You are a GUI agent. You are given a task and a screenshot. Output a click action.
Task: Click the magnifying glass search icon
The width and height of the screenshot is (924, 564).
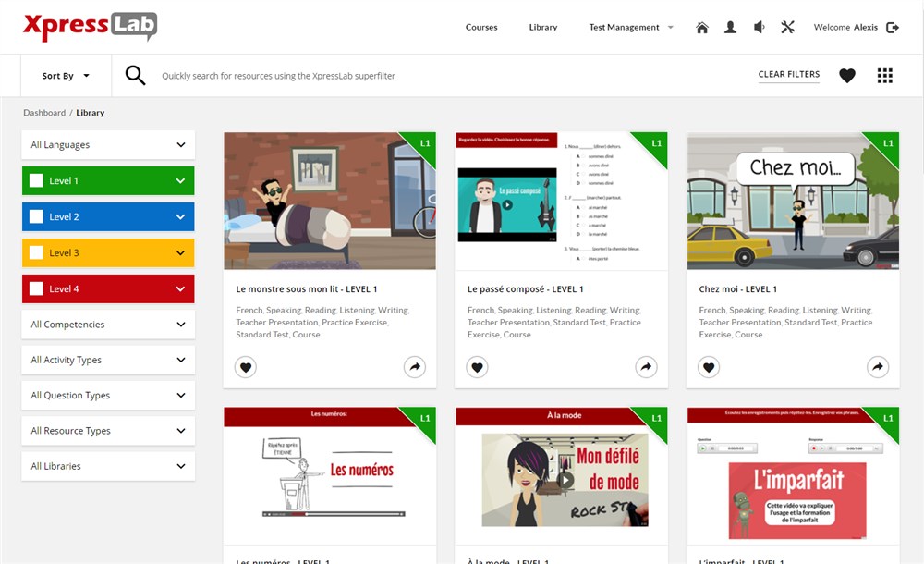click(x=135, y=76)
